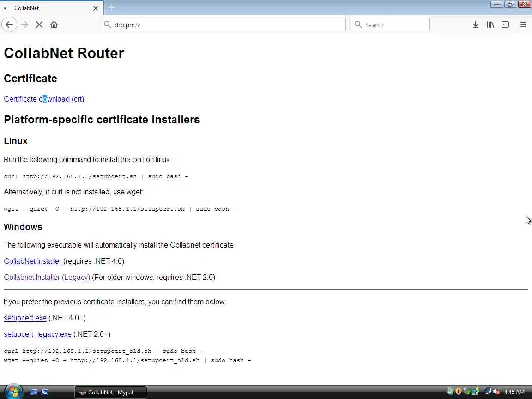Image resolution: width=532 pixels, height=399 pixels.
Task: Click the wget setupcert_old.sh command line
Action: pyautogui.click(x=127, y=360)
